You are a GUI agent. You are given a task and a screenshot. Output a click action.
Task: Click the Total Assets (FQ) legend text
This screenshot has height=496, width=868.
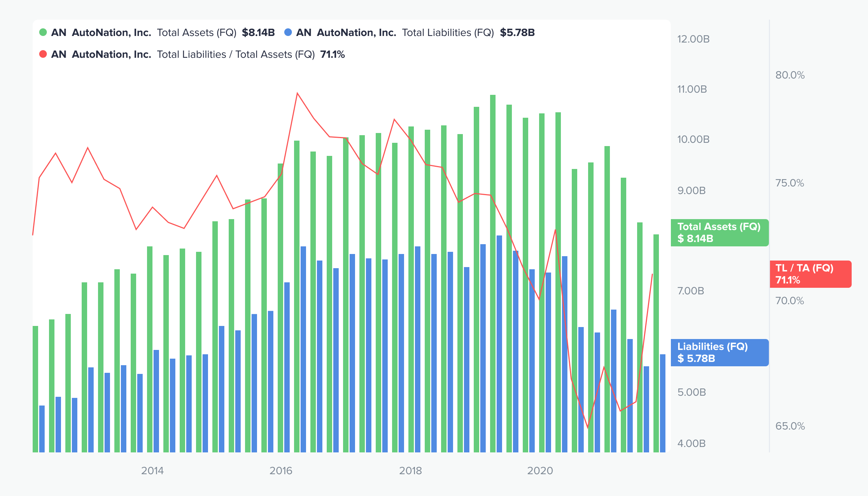(196, 33)
